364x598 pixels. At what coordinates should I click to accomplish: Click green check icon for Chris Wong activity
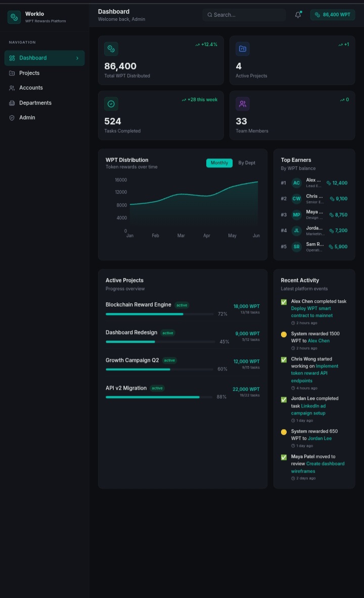284,359
